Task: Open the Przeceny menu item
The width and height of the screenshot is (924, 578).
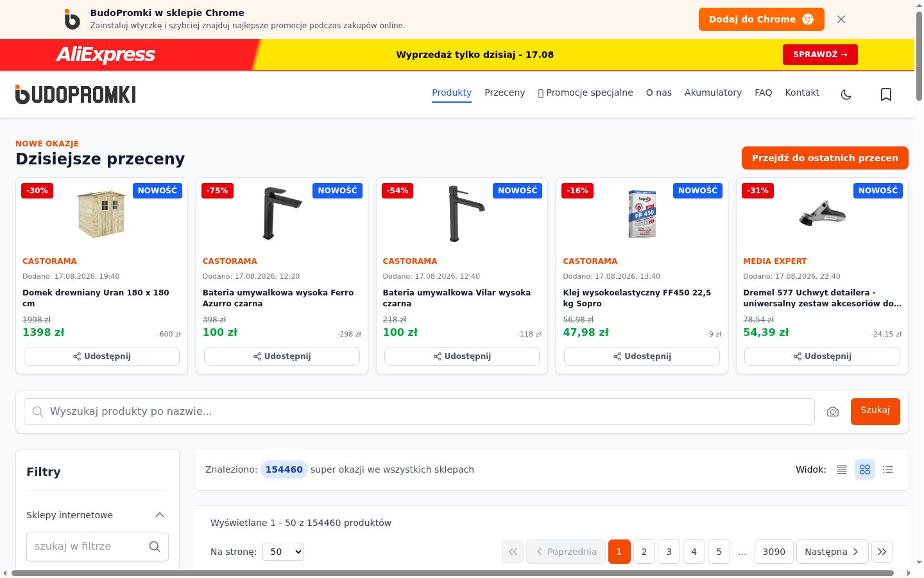Action: 504,92
